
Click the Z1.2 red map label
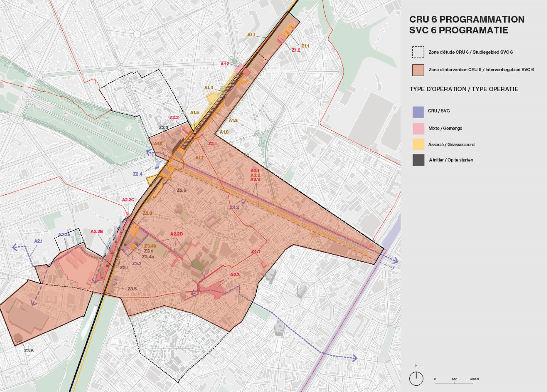296,50
